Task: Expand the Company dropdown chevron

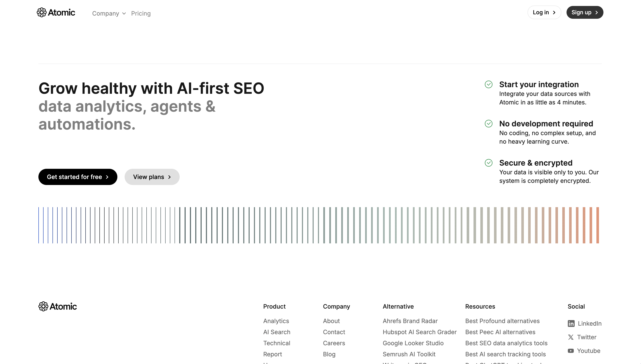Action: coord(124,13)
